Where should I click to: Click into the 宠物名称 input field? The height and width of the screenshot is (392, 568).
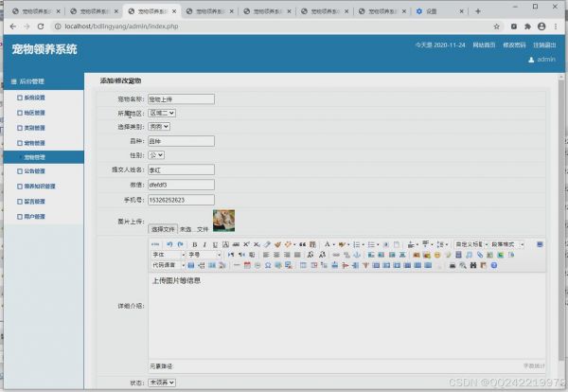tap(181, 99)
